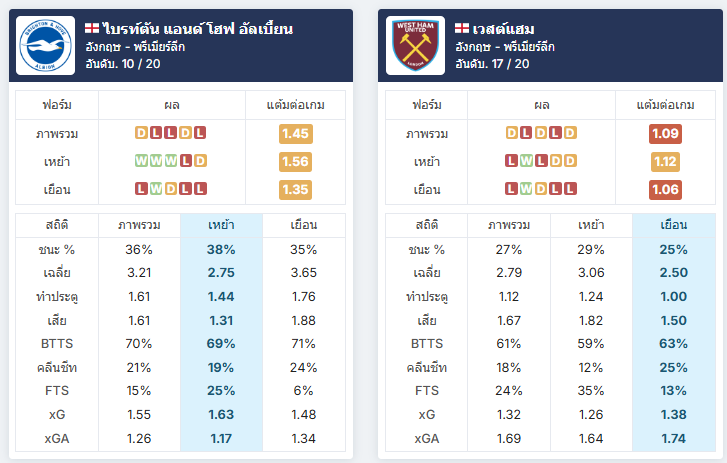Click the Brighton & Hove Albion club crest
Screen dimensions: 727x463
45,45
